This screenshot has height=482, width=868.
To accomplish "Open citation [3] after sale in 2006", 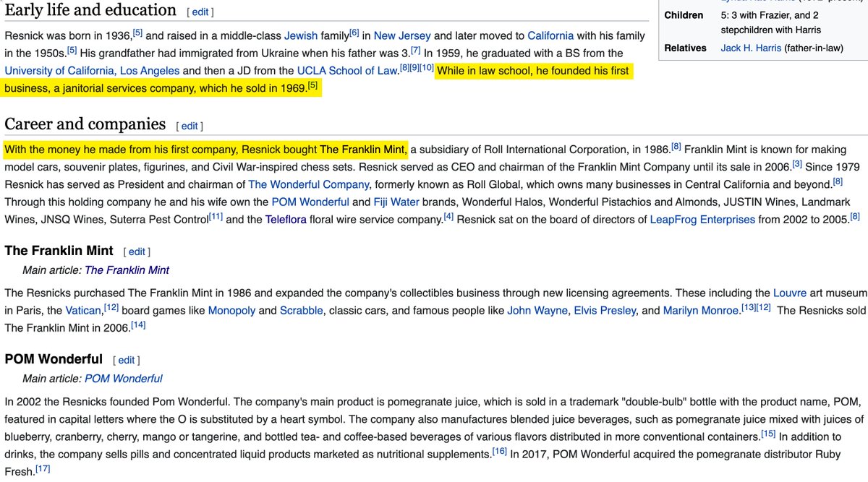I will [x=796, y=164].
